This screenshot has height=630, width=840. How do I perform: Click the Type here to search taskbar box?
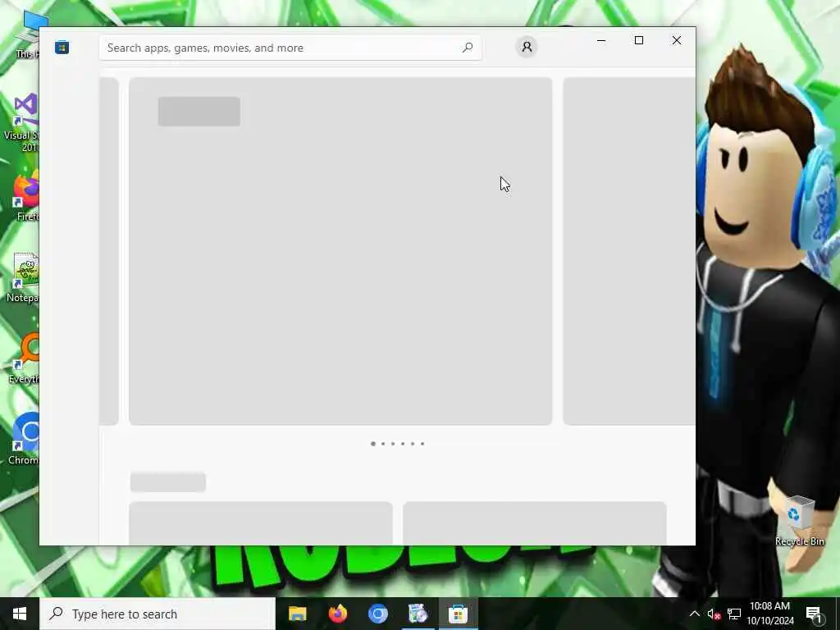coord(157,614)
